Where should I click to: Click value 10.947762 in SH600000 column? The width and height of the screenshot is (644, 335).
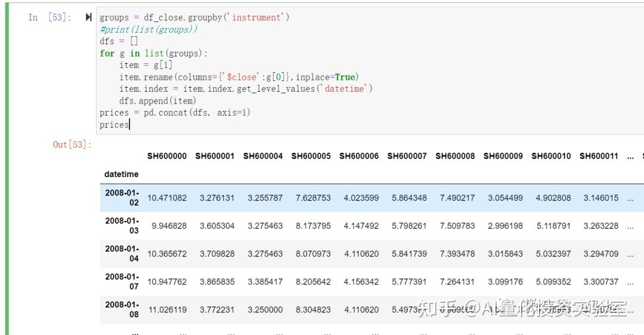167,281
